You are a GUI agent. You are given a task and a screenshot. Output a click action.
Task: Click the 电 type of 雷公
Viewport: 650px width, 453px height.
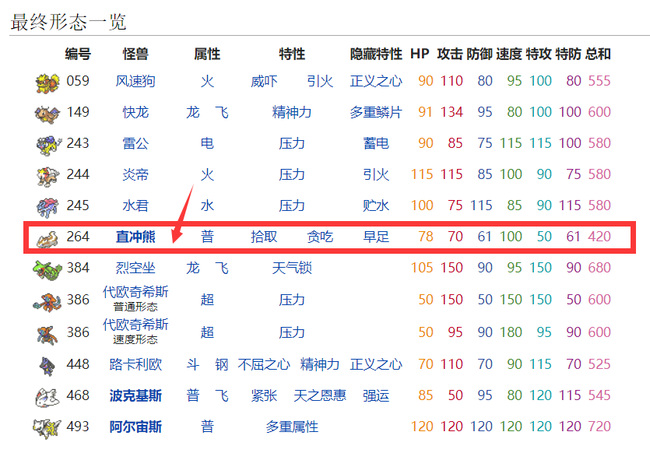point(207,143)
